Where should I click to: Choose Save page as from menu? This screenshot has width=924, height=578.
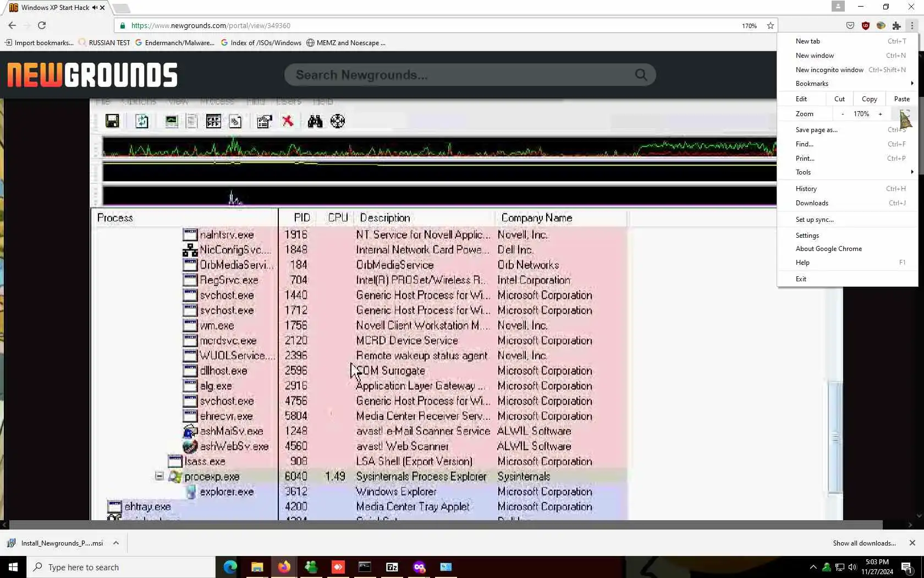(x=848, y=130)
